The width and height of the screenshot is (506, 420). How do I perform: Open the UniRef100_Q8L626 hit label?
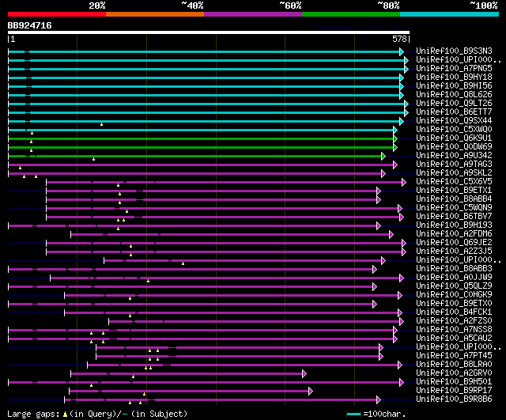(454, 95)
